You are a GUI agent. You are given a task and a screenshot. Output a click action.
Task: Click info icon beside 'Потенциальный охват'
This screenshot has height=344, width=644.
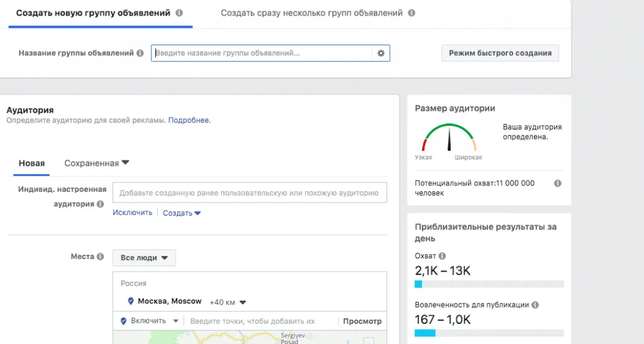pyautogui.click(x=558, y=183)
